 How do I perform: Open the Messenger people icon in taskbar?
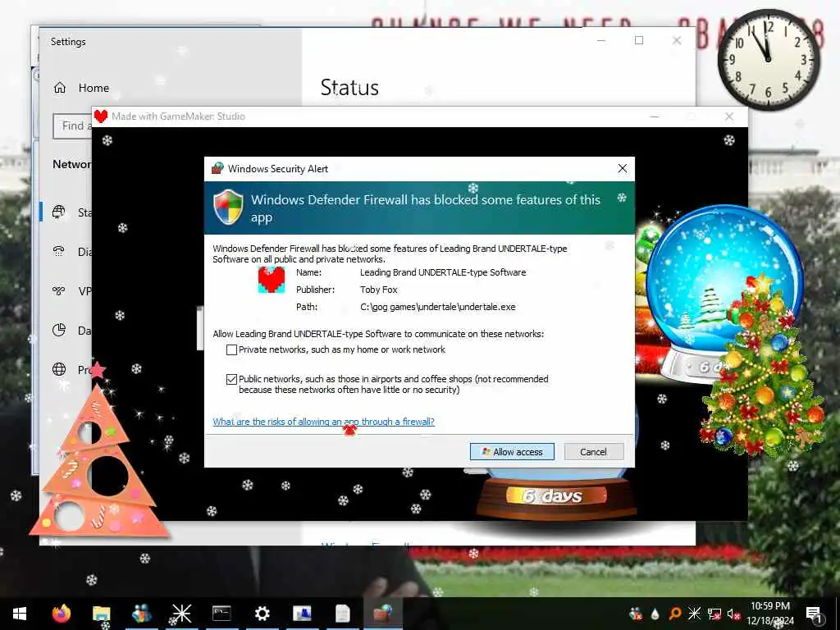141,614
